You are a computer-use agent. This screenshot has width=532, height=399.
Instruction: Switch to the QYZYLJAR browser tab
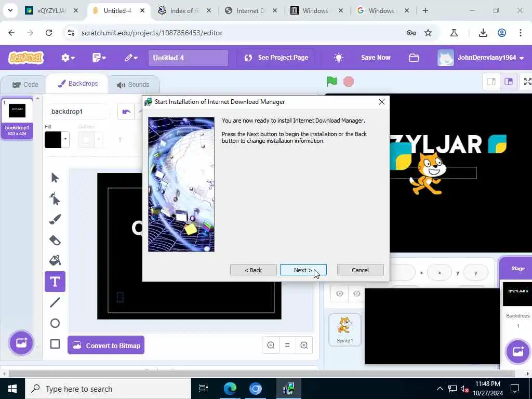[x=52, y=10]
